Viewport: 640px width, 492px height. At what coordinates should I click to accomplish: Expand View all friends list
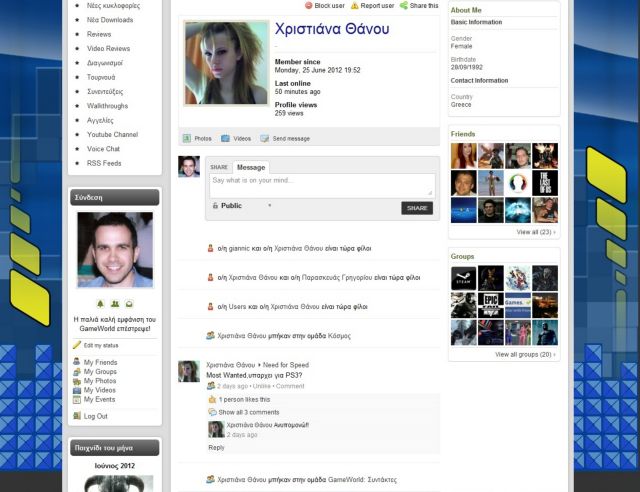click(535, 232)
